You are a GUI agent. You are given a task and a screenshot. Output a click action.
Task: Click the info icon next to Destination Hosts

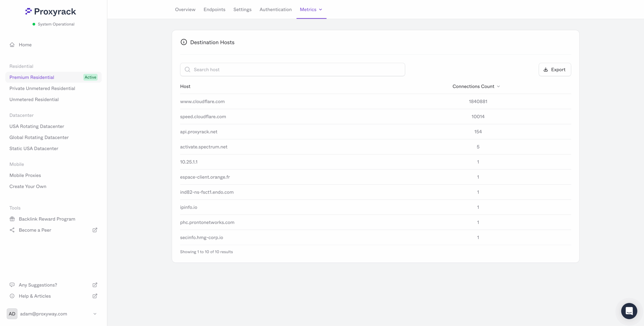tap(184, 42)
